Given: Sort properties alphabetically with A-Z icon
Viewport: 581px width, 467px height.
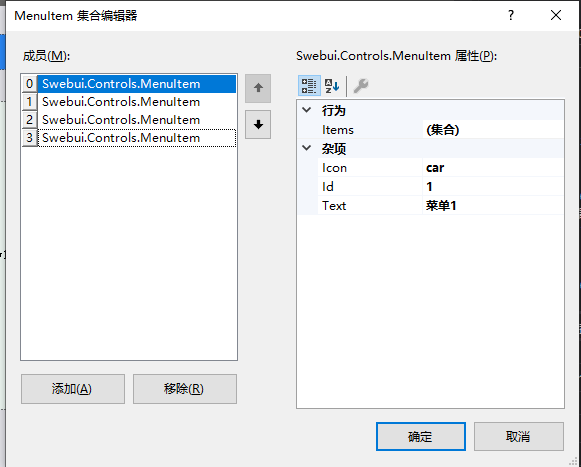Looking at the screenshot, I should coord(332,86).
